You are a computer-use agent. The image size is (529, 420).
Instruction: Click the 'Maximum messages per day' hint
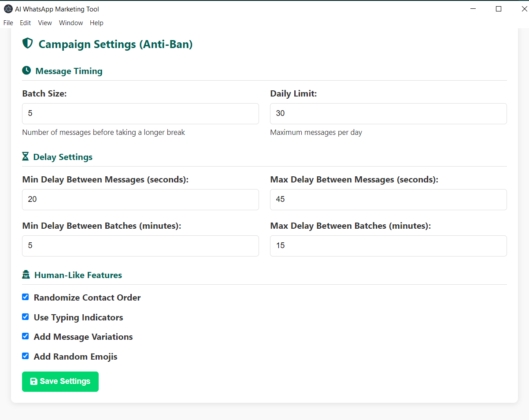point(316,132)
